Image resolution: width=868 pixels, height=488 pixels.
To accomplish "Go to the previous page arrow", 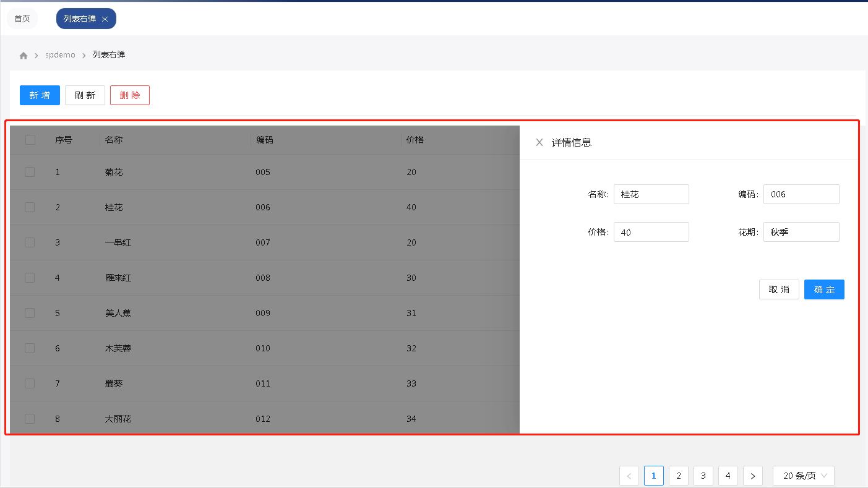I will [x=629, y=476].
